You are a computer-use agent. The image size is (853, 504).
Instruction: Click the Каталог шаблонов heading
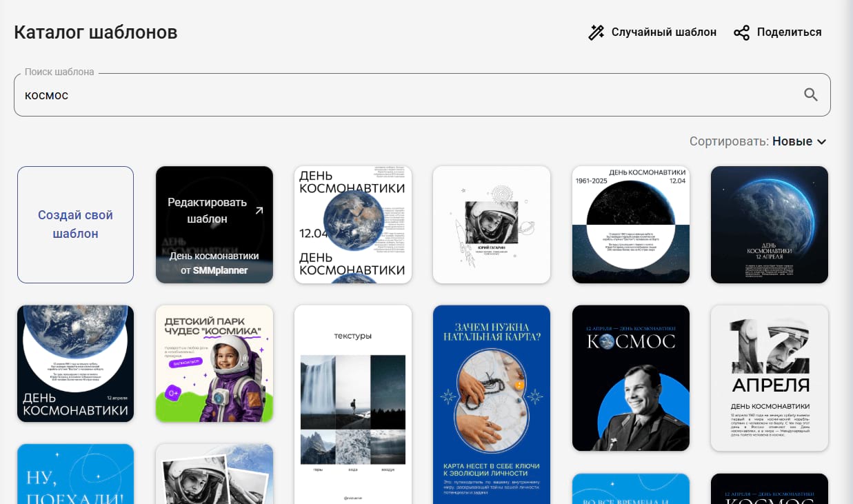pyautogui.click(x=96, y=32)
